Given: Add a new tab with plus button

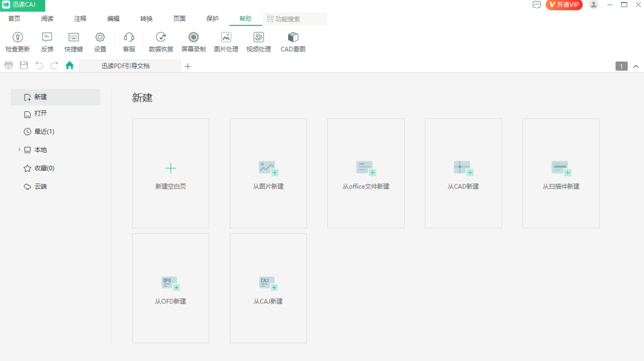Looking at the screenshot, I should click(187, 66).
